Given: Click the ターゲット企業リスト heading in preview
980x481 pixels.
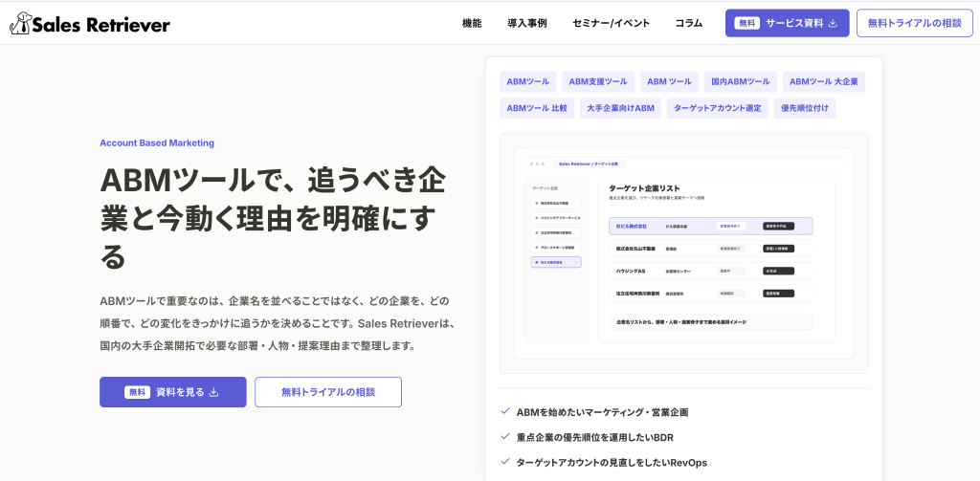Looking at the screenshot, I should 644,188.
